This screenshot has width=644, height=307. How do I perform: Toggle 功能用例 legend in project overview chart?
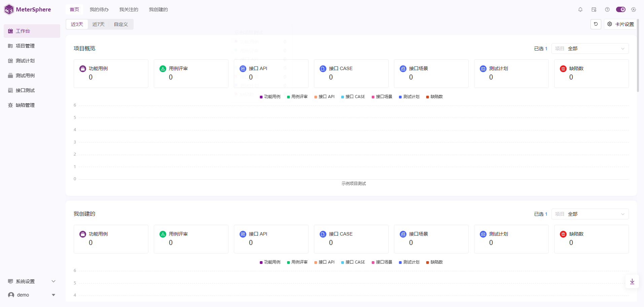click(x=270, y=97)
